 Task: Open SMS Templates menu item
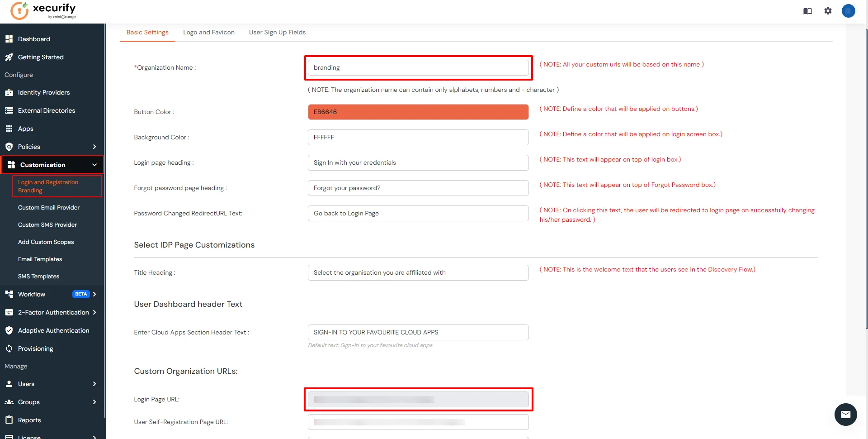point(38,276)
